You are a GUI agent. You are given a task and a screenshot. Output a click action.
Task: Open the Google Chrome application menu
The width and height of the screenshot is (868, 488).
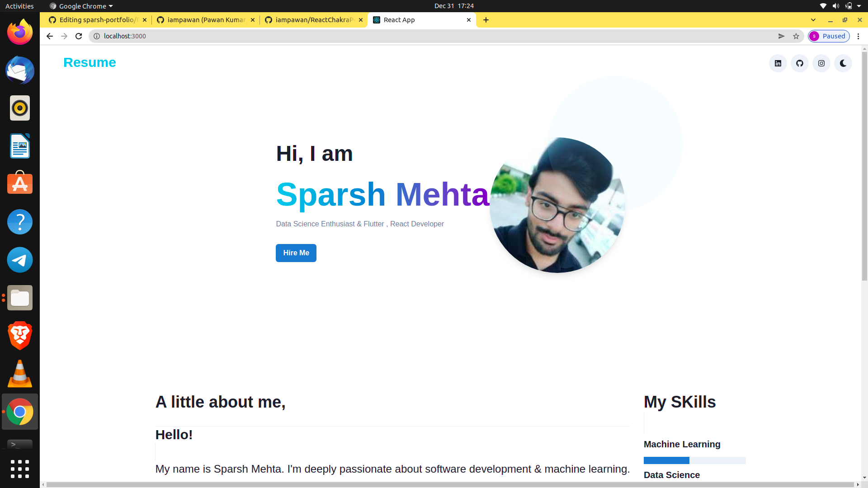[x=80, y=6]
